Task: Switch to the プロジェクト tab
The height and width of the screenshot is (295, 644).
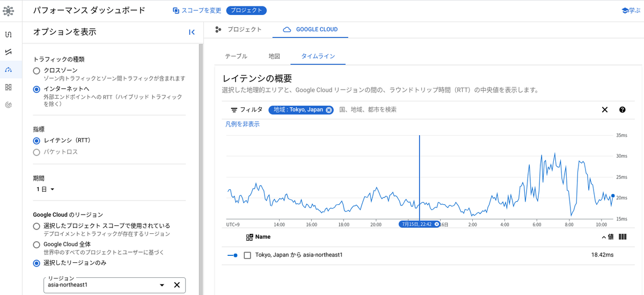Action: (x=238, y=29)
